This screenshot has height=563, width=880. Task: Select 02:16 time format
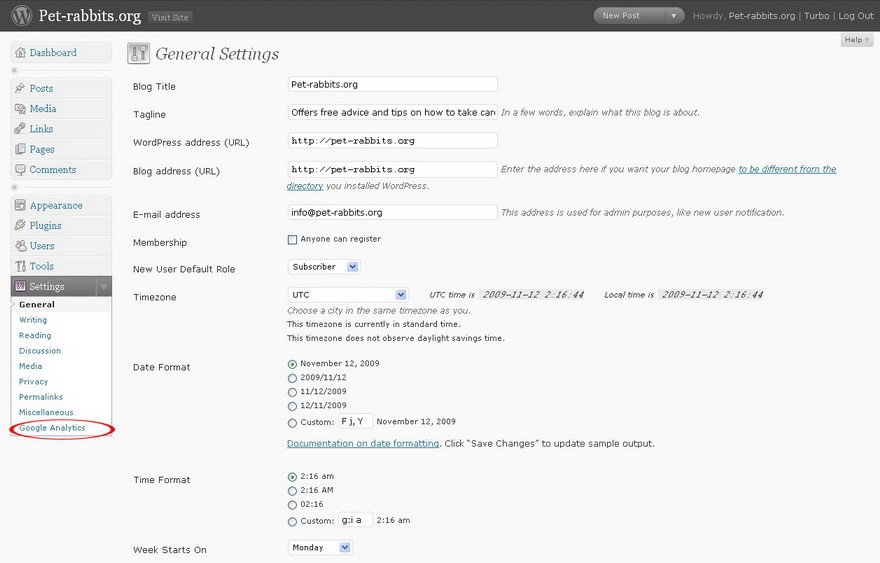292,505
